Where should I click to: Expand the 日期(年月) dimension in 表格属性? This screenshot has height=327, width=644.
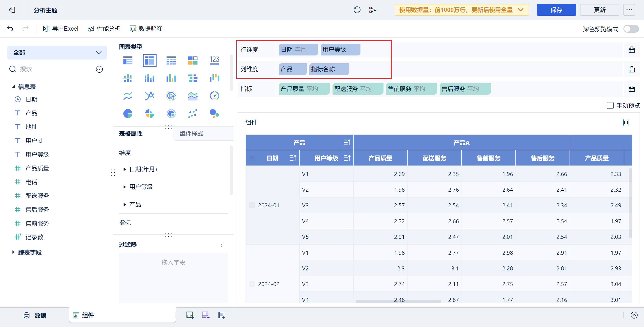[x=125, y=169]
